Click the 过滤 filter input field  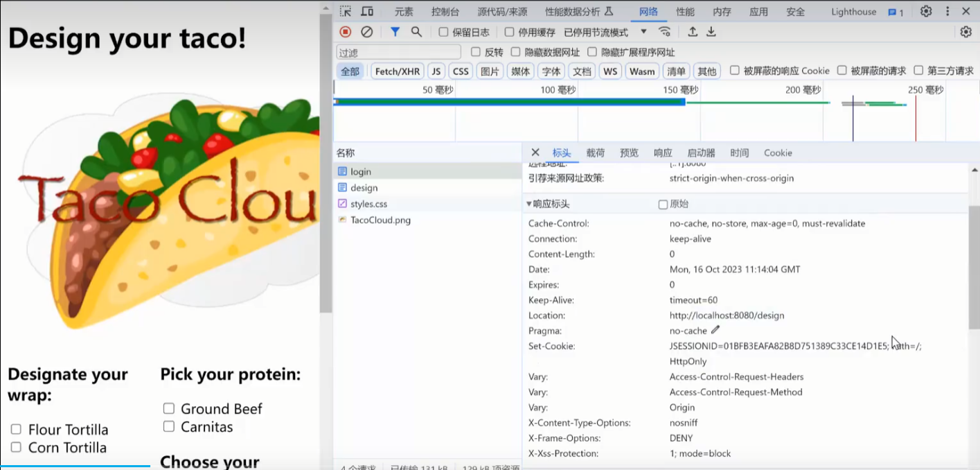398,52
